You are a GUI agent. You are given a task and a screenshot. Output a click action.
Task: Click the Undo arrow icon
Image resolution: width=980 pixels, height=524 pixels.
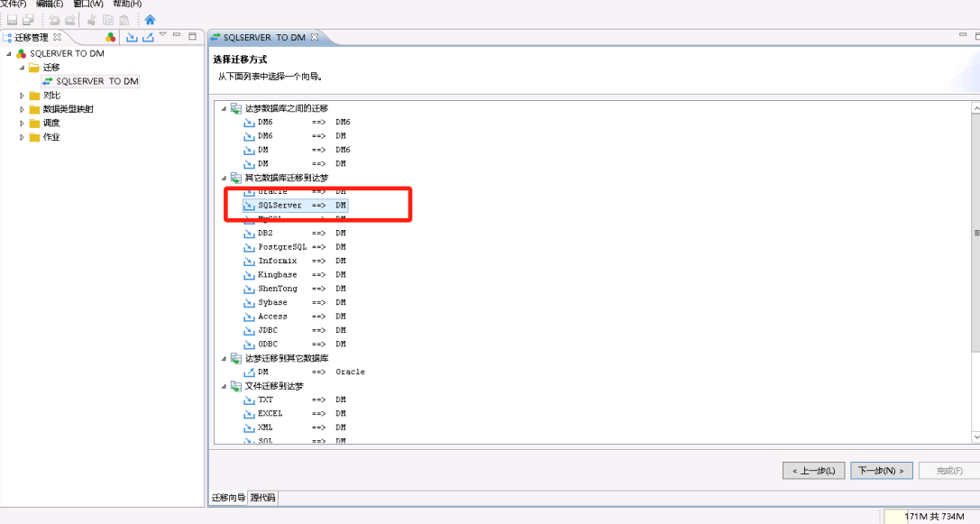(54, 20)
